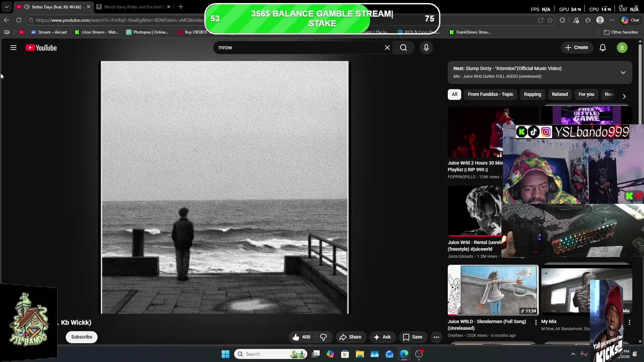Open the tab list dropdown in the browser corner
The width and height of the screenshot is (644, 362).
click(x=7, y=7)
